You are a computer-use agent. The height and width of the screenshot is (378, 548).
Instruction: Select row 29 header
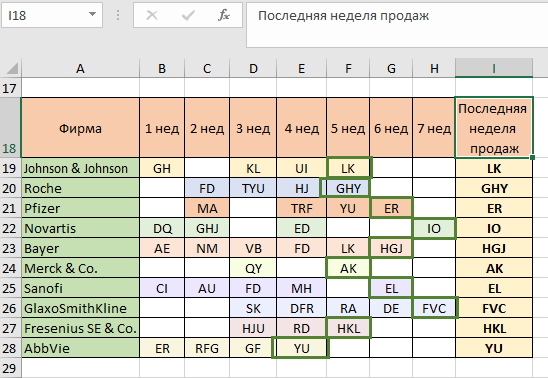10,368
